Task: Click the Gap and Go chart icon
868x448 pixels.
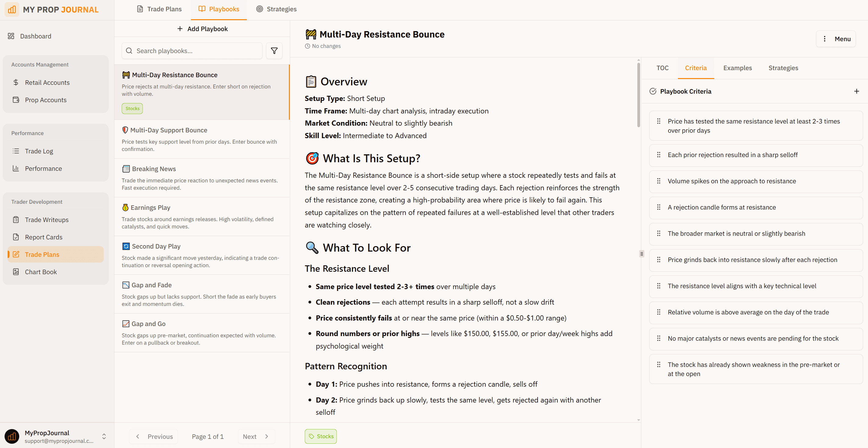Action: [x=126, y=324]
